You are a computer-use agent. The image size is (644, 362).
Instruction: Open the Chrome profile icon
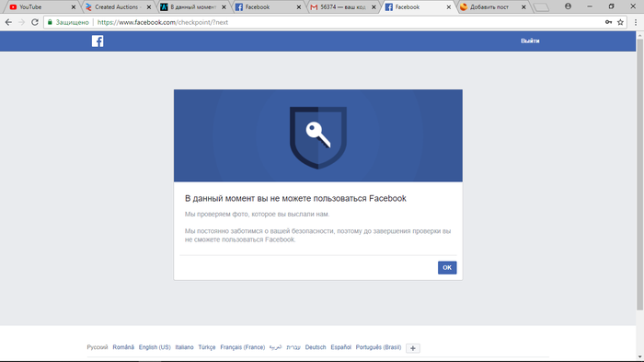(x=568, y=6)
